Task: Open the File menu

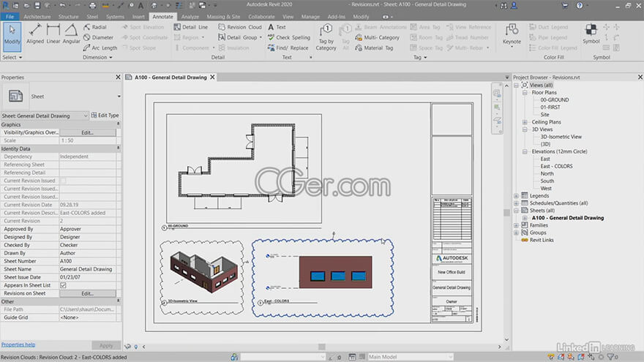Action: pos(10,16)
